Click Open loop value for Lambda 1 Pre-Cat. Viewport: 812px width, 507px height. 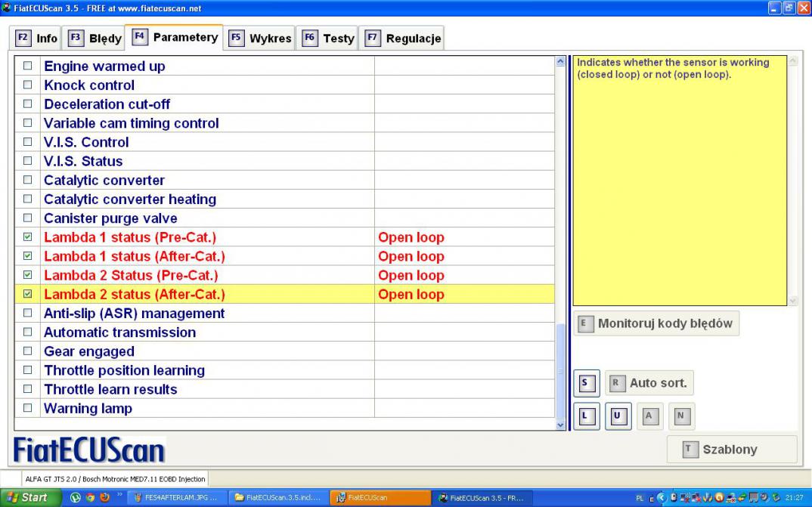[x=411, y=237]
